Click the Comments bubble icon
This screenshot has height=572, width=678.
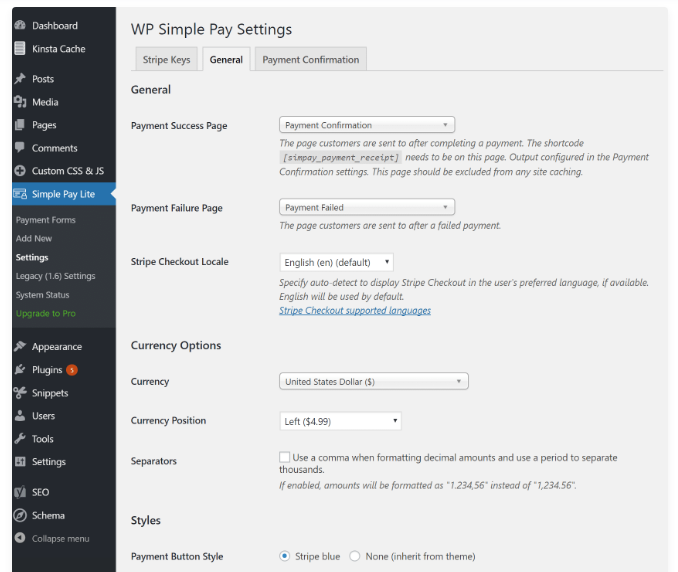(20, 147)
